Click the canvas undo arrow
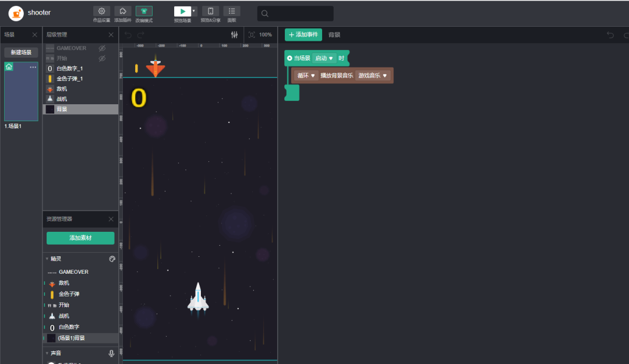Image resolution: width=629 pixels, height=364 pixels. [x=128, y=35]
